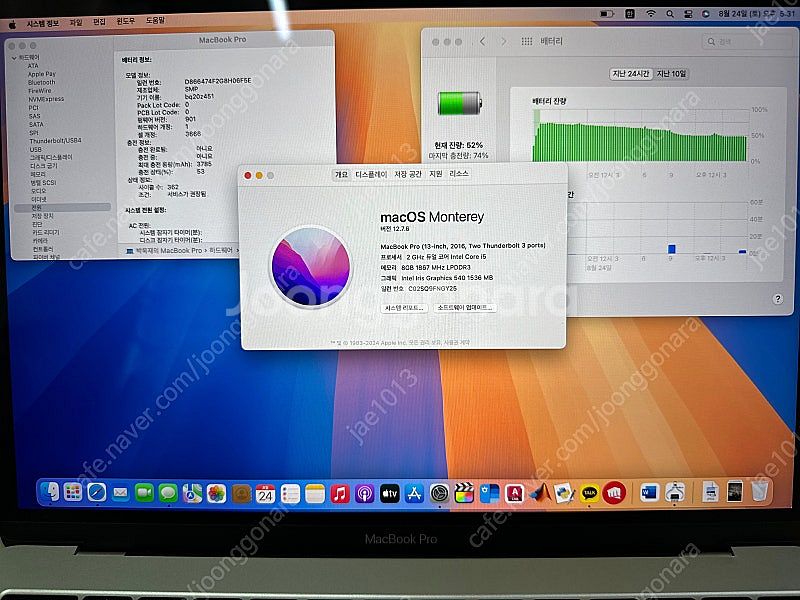Open Microsoft Access-style red A icon in Dock

[x=514, y=493]
